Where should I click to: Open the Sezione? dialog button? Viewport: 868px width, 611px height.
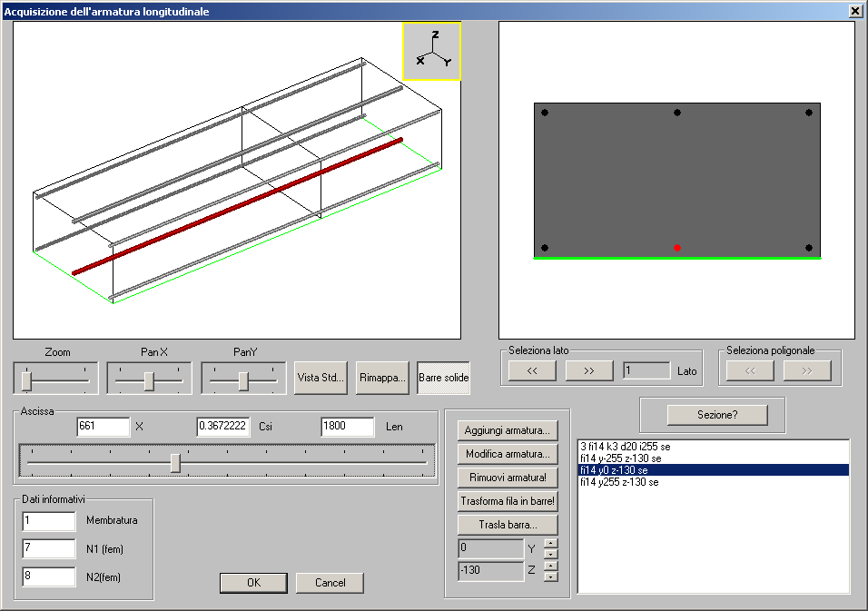[x=717, y=415]
